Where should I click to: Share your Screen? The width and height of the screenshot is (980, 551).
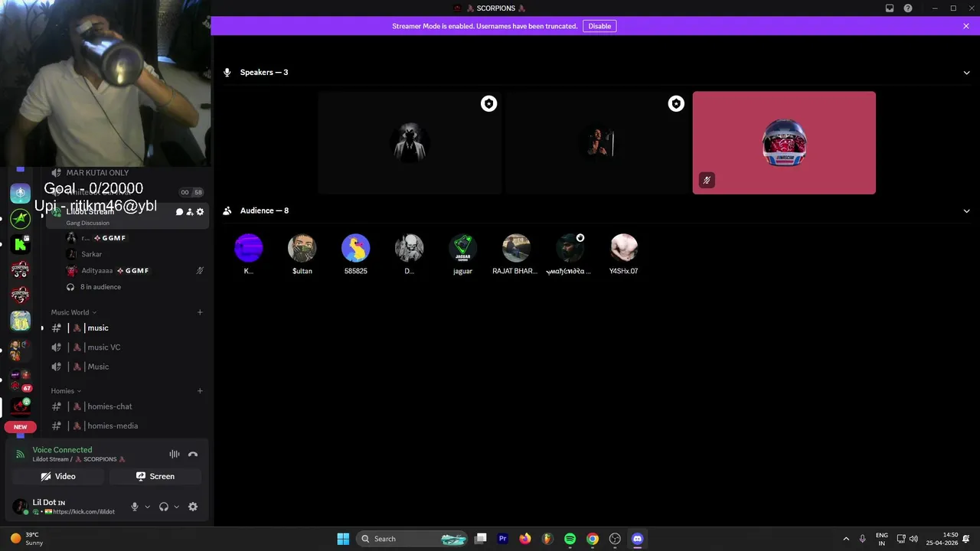coord(155,476)
